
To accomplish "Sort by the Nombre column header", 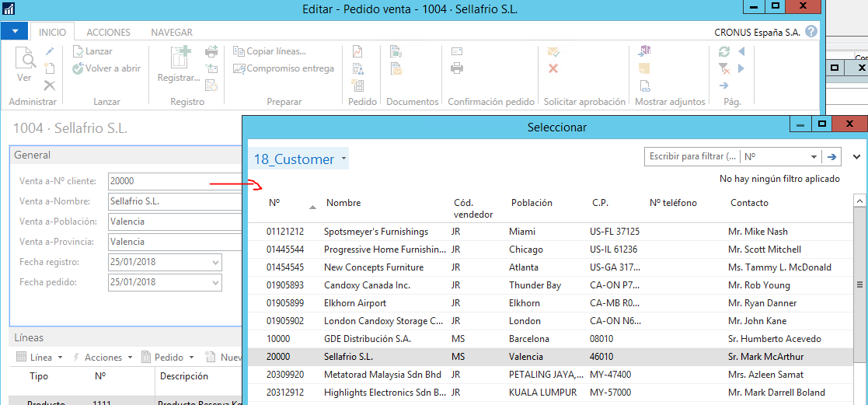I will coord(343,203).
